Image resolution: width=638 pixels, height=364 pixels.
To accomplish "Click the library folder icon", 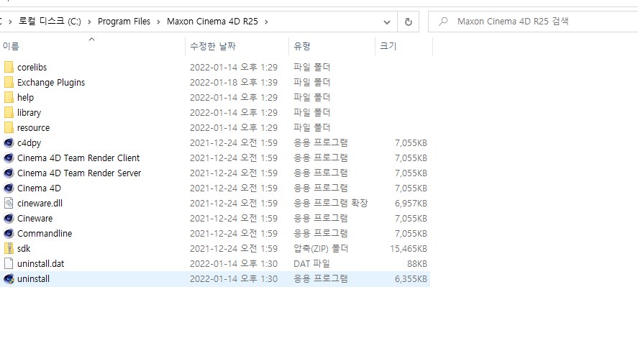I will 9,112.
